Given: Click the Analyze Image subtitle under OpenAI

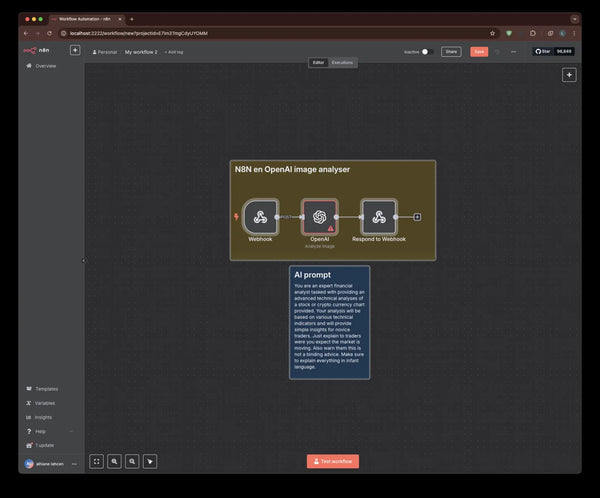Looking at the screenshot, I should [x=320, y=246].
